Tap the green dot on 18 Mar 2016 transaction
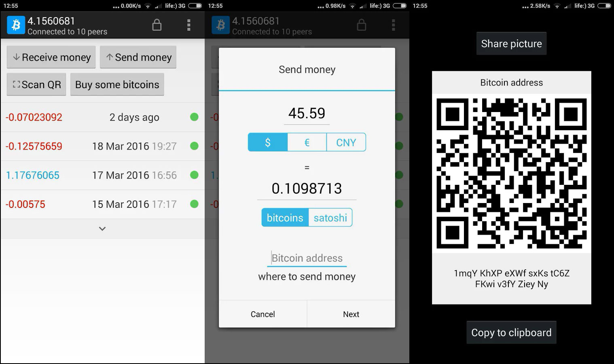This screenshot has width=614, height=364. [194, 146]
